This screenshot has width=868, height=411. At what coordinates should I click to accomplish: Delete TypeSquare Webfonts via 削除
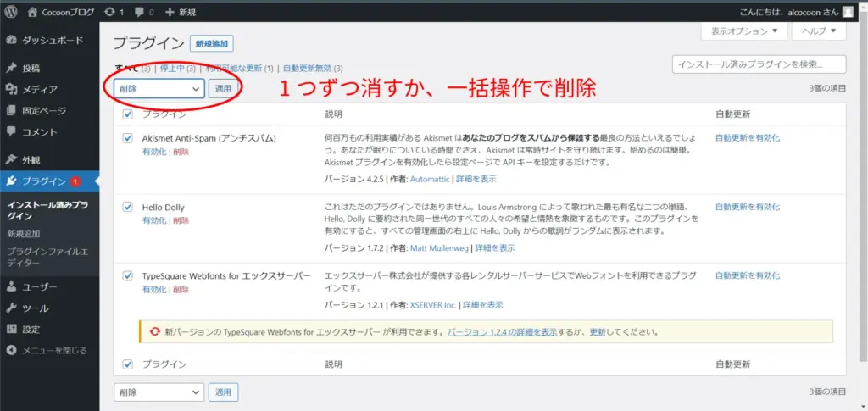click(181, 289)
